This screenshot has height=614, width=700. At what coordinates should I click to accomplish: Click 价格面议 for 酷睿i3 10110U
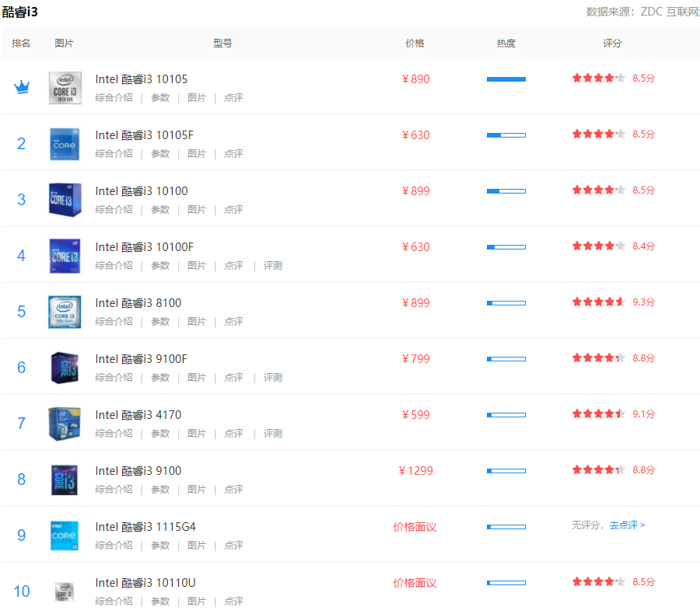pos(415,583)
